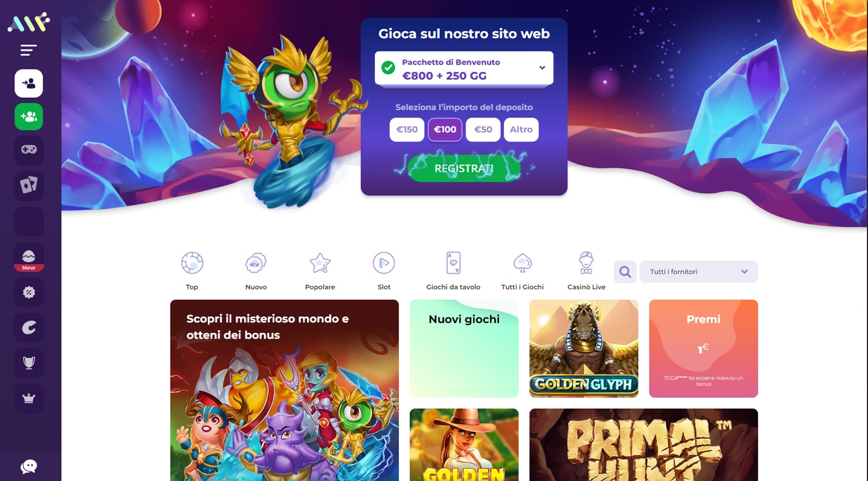Screen dimensions: 868x481
Task: Click the green sign-up users icon
Action: (x=29, y=117)
